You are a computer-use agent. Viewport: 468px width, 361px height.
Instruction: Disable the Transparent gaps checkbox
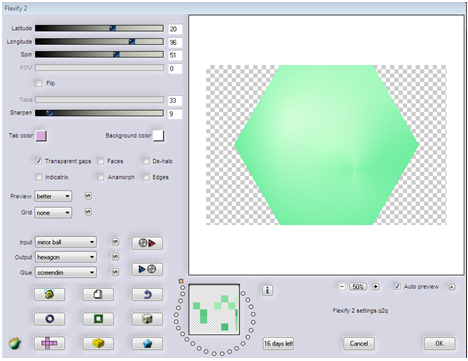click(x=39, y=161)
